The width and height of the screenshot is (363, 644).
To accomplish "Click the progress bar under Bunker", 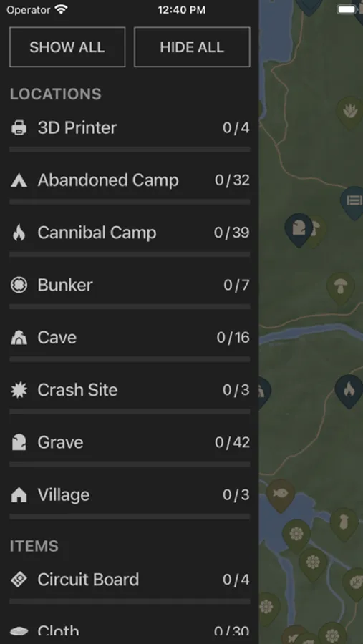I will [x=130, y=307].
